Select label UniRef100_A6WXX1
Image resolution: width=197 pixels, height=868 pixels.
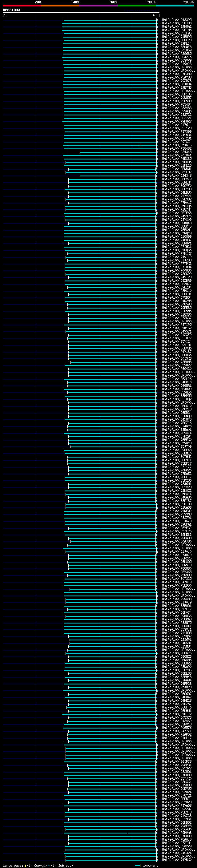pos(177,626)
